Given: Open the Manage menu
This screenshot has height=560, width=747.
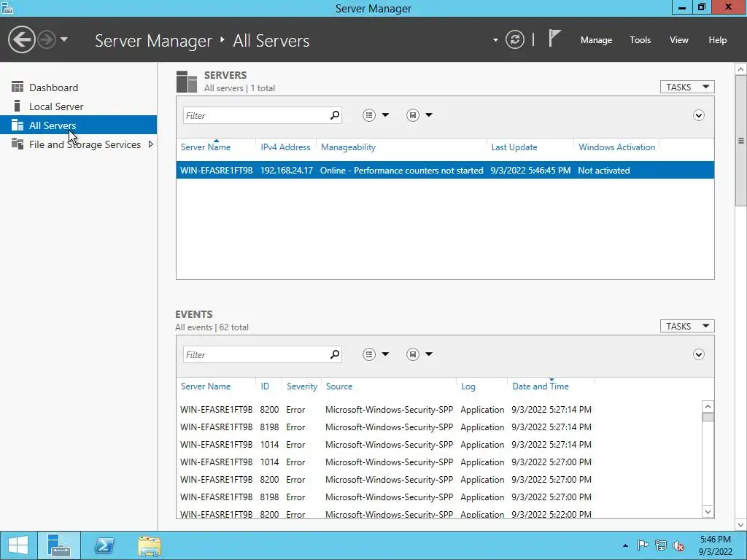Looking at the screenshot, I should [596, 40].
